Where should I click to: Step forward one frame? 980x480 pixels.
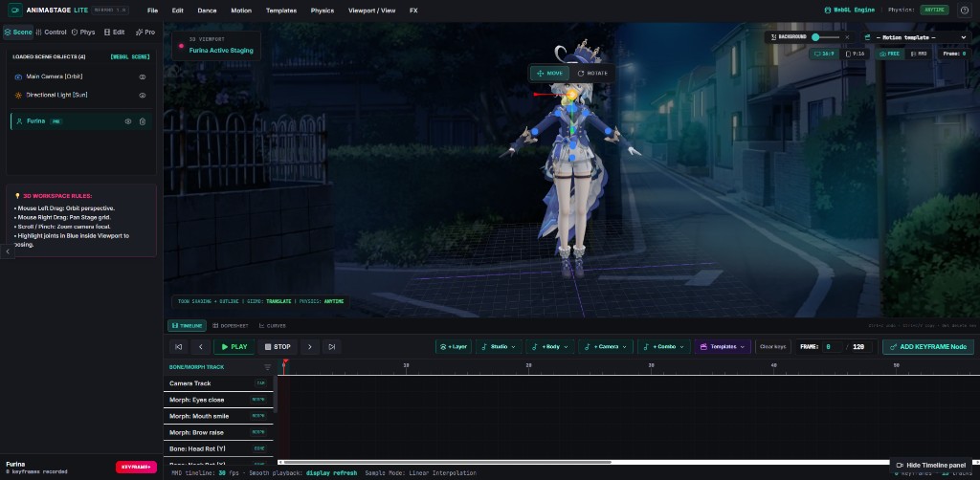tap(309, 347)
